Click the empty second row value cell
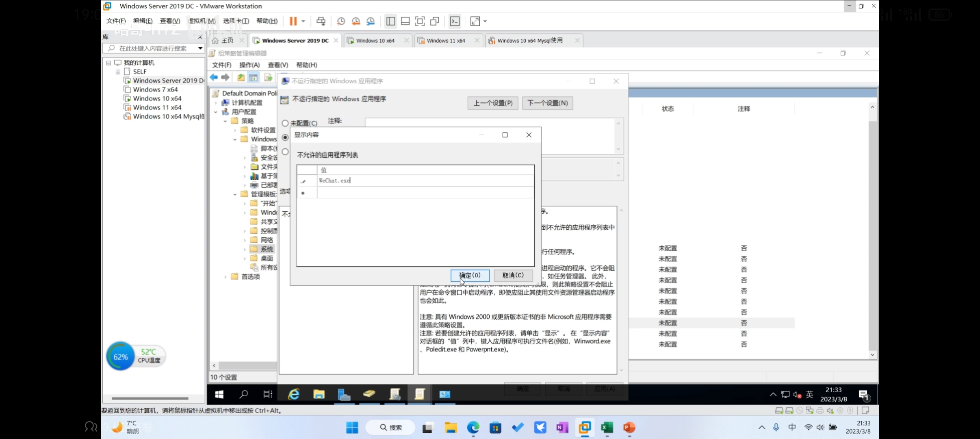This screenshot has height=439, width=980. (x=425, y=193)
